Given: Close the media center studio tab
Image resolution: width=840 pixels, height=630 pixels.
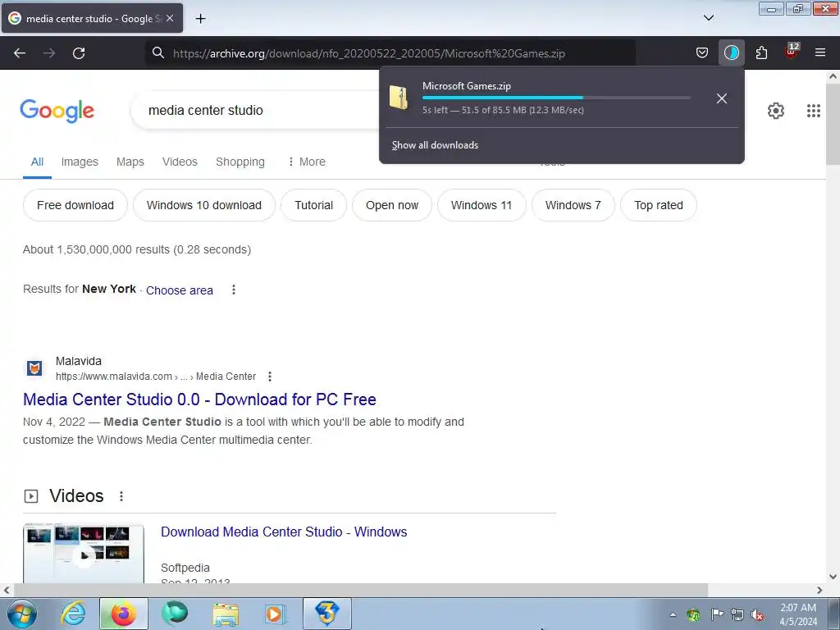Looking at the screenshot, I should pos(170,19).
